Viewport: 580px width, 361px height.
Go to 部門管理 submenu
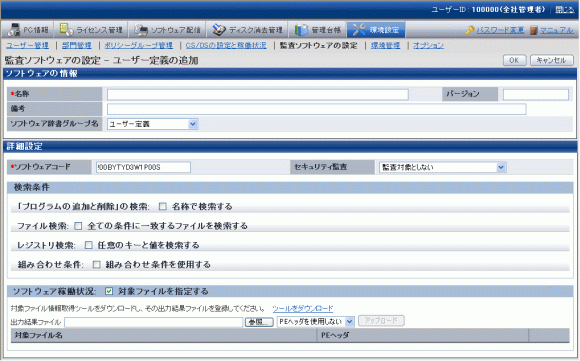pyautogui.click(x=77, y=45)
